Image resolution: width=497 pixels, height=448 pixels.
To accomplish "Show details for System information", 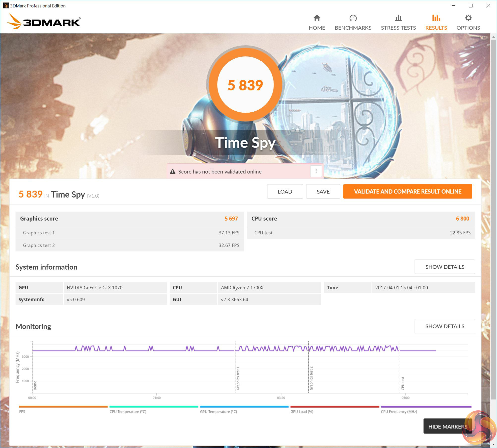I will click(444, 267).
